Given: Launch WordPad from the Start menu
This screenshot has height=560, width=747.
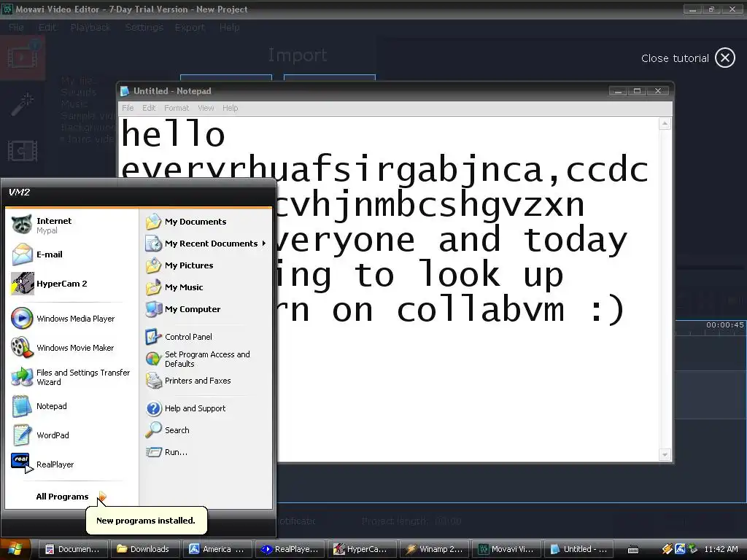Looking at the screenshot, I should pyautogui.click(x=71, y=435).
